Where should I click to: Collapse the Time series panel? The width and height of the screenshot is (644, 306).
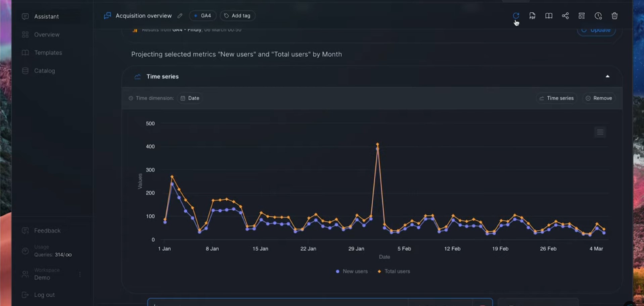pos(607,76)
